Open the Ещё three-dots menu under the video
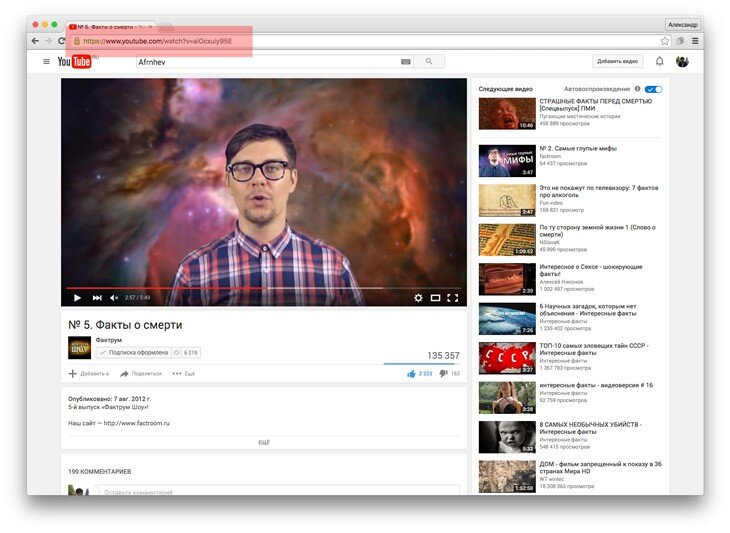This screenshot has width=730, height=533. click(x=183, y=373)
